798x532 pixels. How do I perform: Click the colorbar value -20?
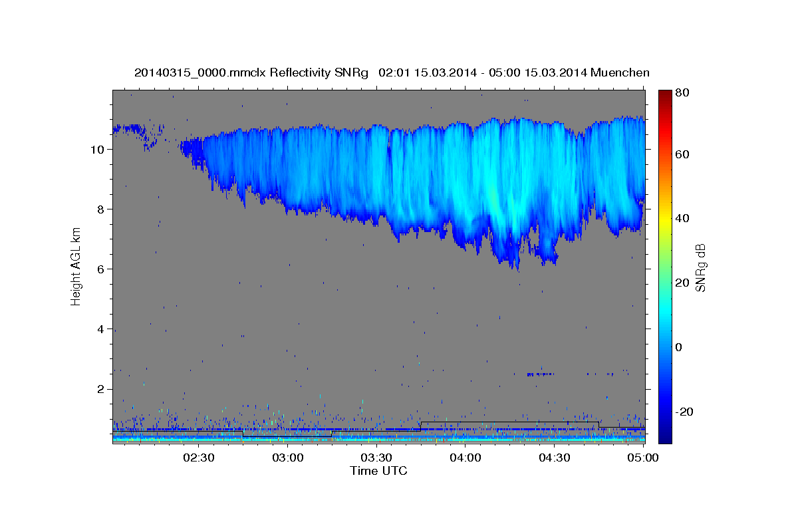[x=685, y=412]
